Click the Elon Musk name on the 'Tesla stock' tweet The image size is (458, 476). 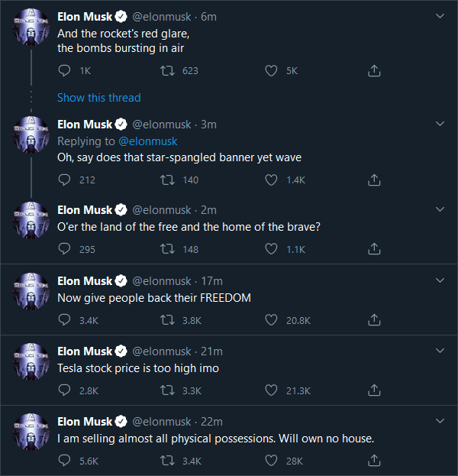(x=84, y=351)
